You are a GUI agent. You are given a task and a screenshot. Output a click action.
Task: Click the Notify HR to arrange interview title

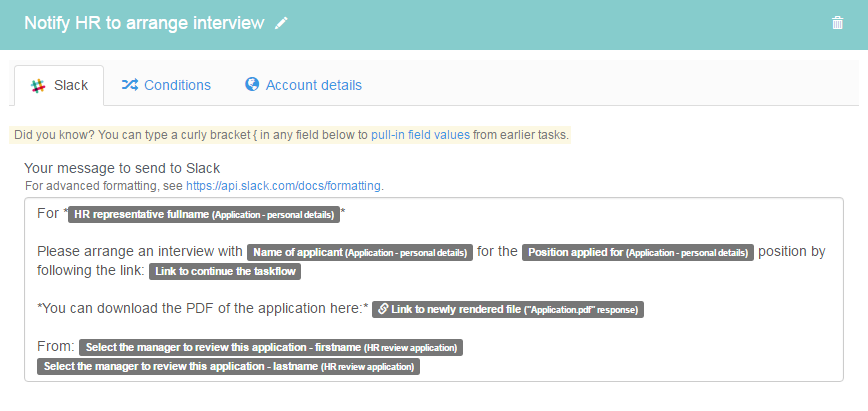click(x=144, y=23)
